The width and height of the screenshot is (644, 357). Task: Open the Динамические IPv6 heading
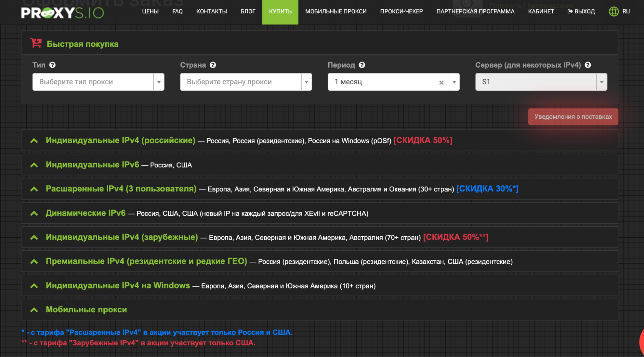click(x=86, y=213)
